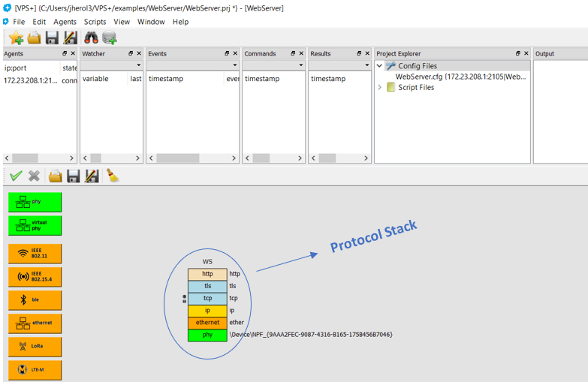The width and height of the screenshot is (588, 382).
Task: Close the Events panel
Action: coord(235,54)
